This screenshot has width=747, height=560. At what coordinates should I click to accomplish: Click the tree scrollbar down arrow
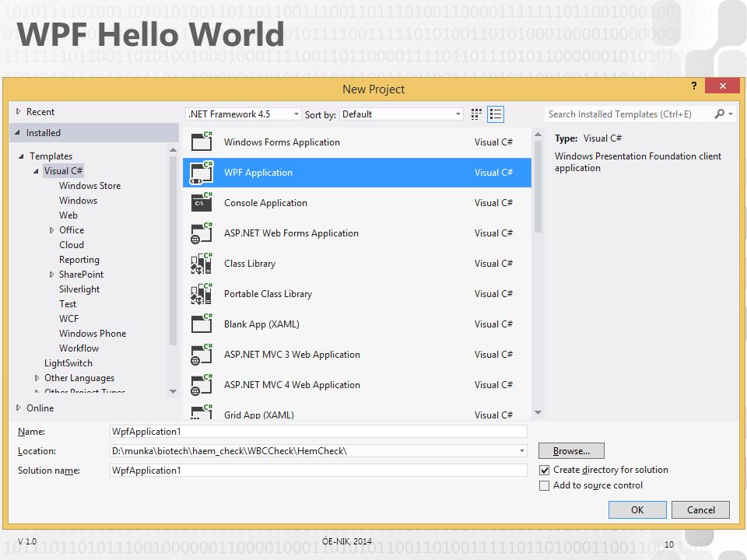tap(173, 391)
